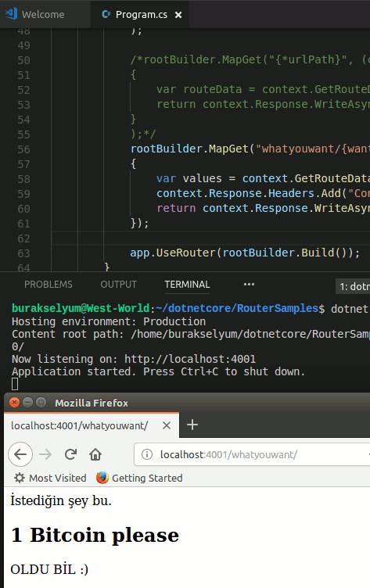
Task: Click the 'rootBuilder.MapGet("whatyouwant/' code line
Action: [250, 149]
